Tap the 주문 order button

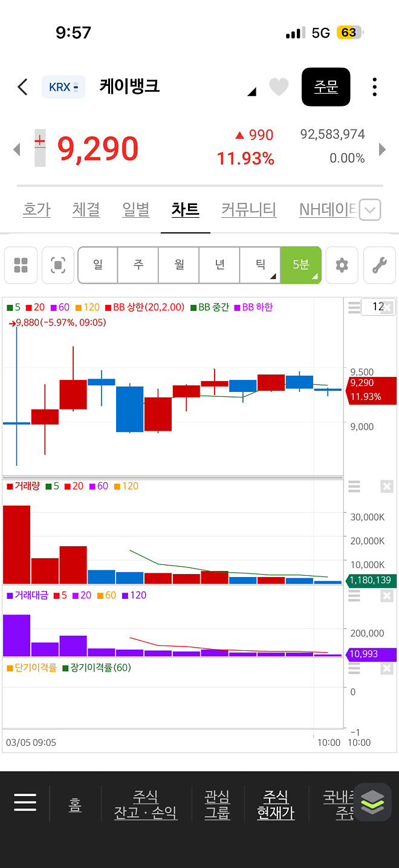coord(326,87)
